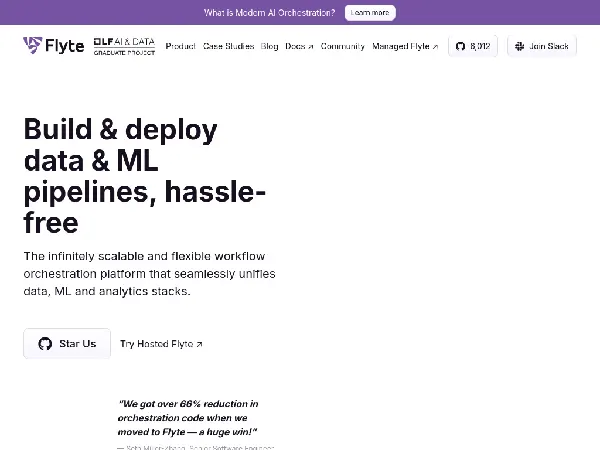Screen dimensions: 600x450
Task: Click the external arrow beside Managed Flyte
Action: (435, 47)
